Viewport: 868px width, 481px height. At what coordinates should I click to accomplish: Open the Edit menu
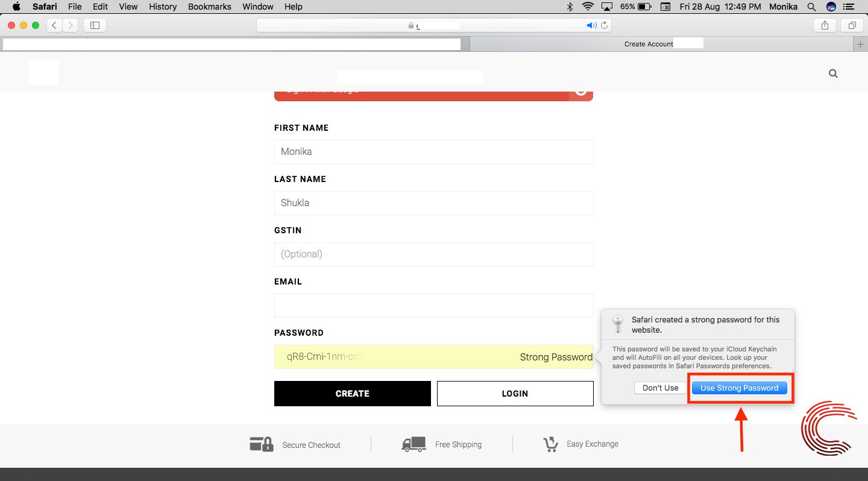click(100, 7)
